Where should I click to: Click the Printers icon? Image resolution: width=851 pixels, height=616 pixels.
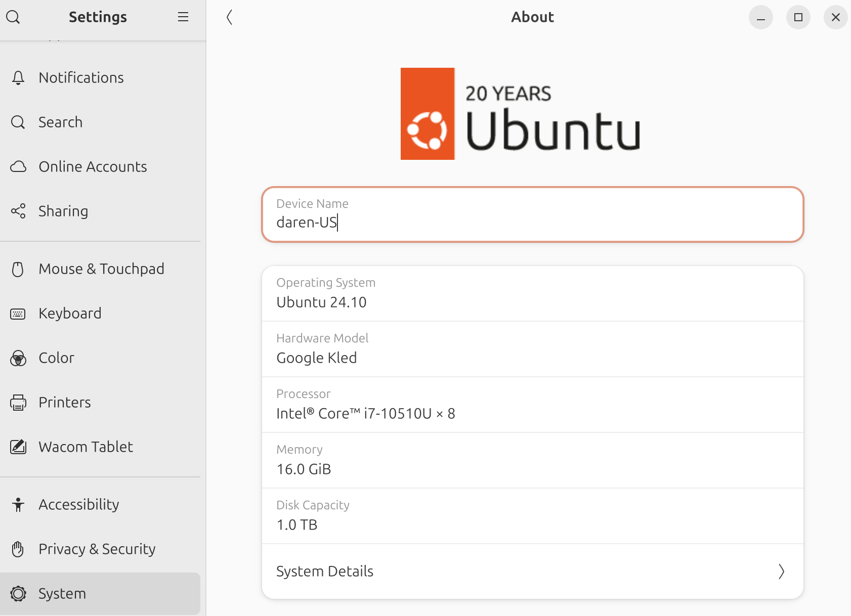click(18, 403)
